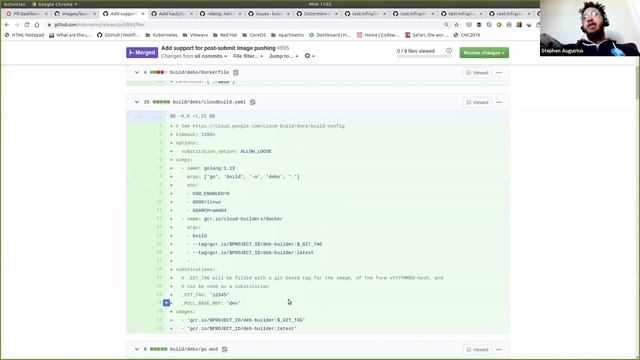Click the blue plus add-comment icon on the _PULL_BASE_REF line
The width and height of the screenshot is (640, 360).
167,303
